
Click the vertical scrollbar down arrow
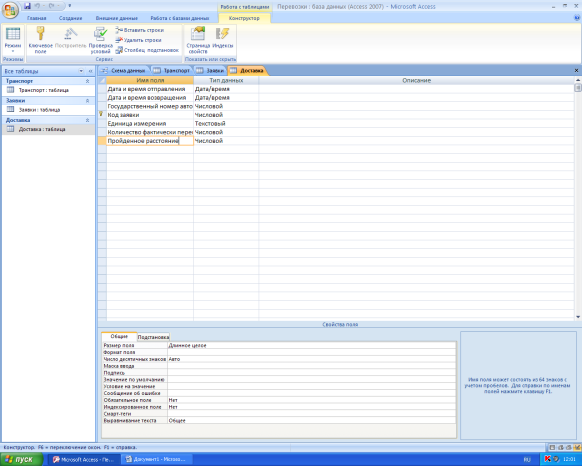click(x=578, y=317)
